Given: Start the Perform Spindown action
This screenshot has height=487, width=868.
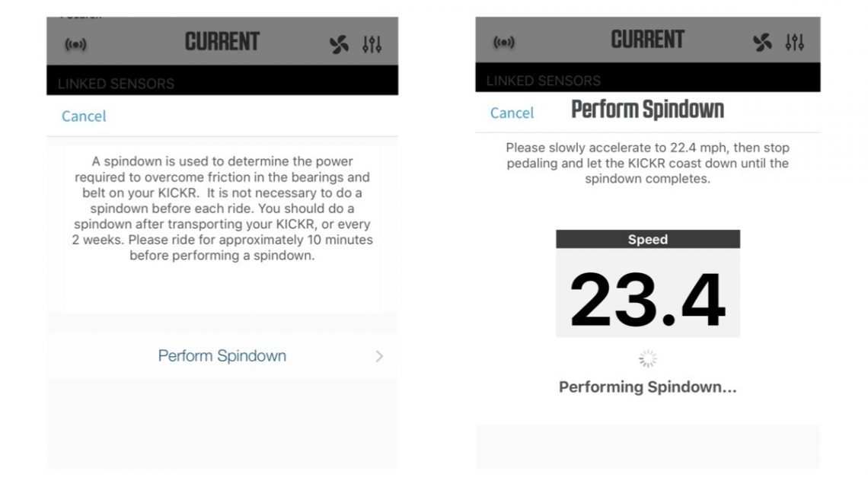Looking at the screenshot, I should tap(222, 355).
